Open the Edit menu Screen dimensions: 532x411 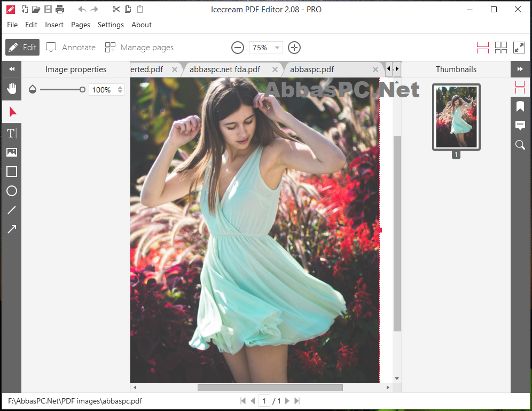pos(31,25)
